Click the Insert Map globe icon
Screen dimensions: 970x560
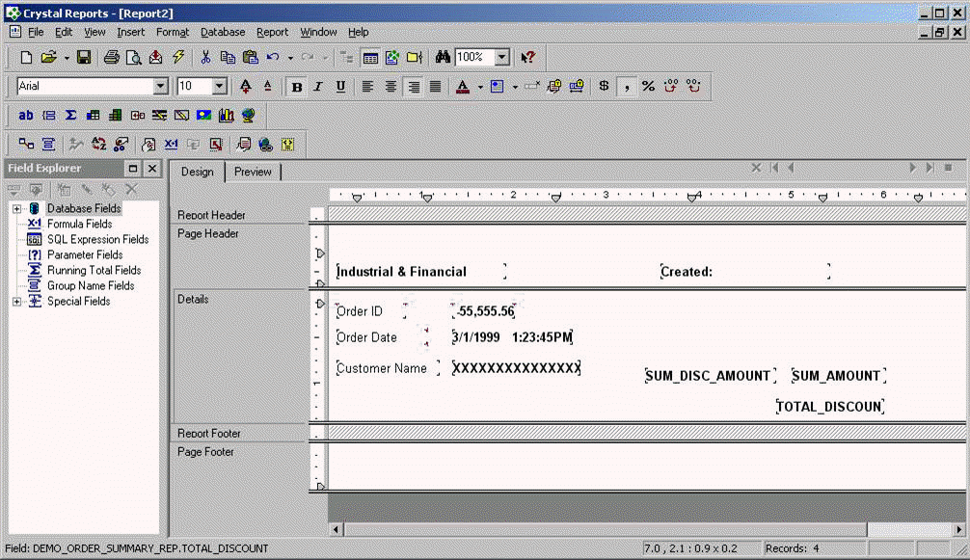pos(249,116)
